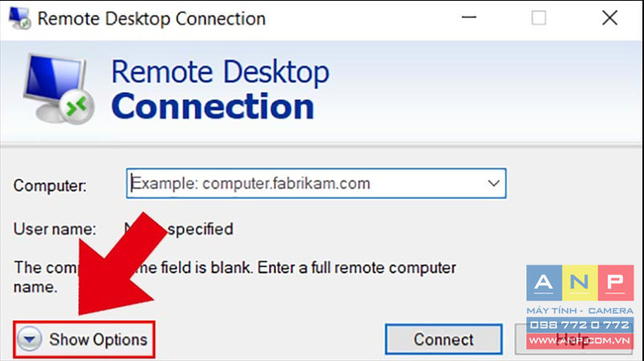The width and height of the screenshot is (644, 361).
Task: Click the yellow N logo square
Action: 580,283
